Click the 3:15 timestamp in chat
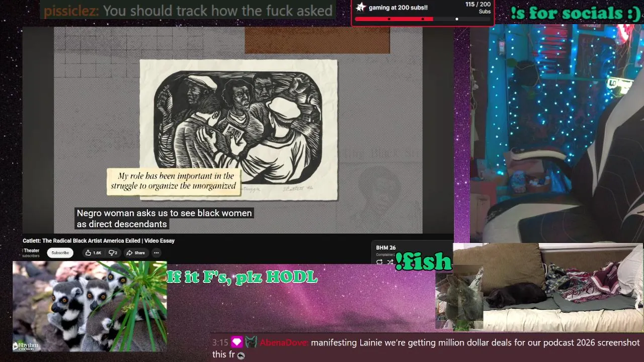The height and width of the screenshot is (362, 644). tap(220, 343)
